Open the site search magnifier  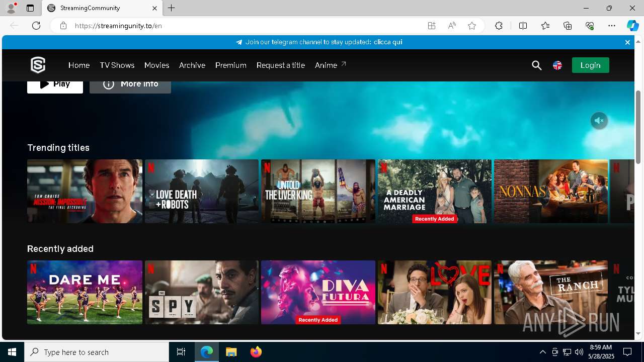pyautogui.click(x=537, y=65)
